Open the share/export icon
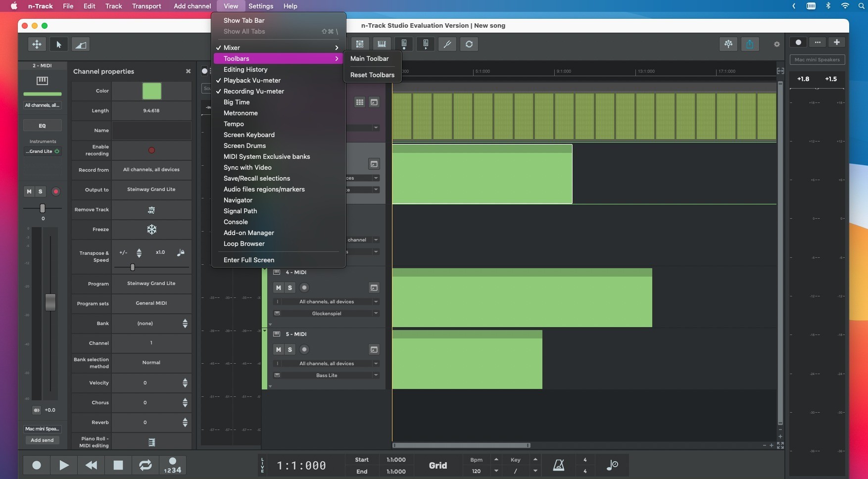 pyautogui.click(x=750, y=44)
